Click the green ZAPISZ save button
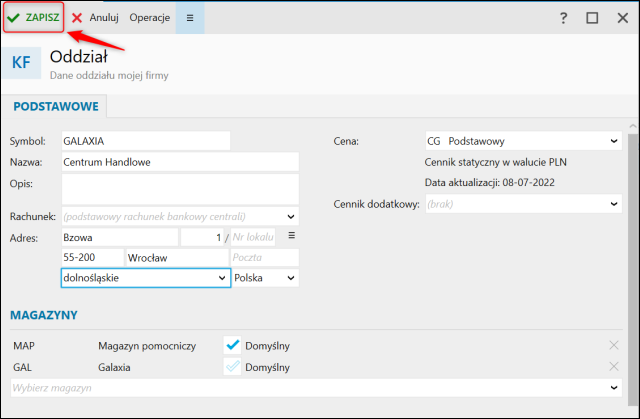The width and height of the screenshot is (640, 419). (x=33, y=17)
